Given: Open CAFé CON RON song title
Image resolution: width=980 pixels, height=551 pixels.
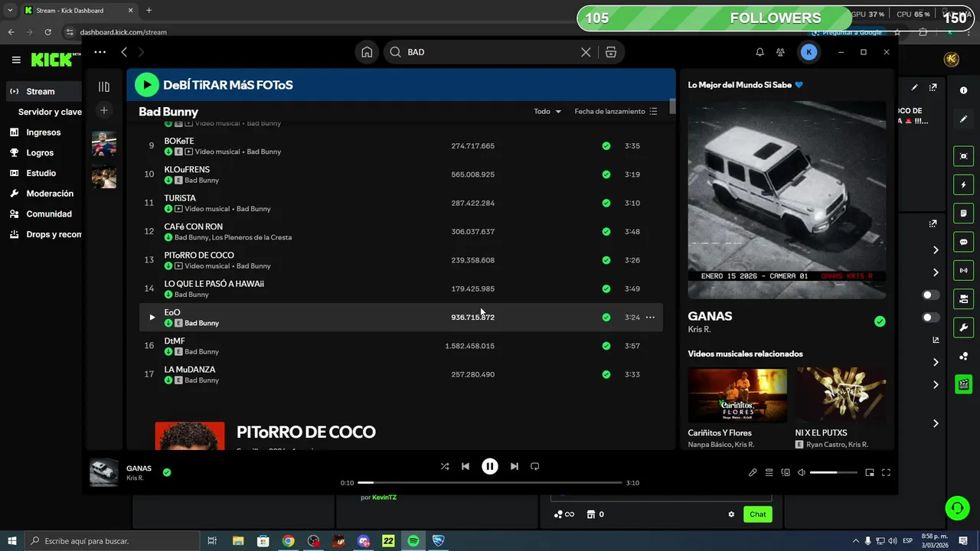Looking at the screenshot, I should [194, 227].
